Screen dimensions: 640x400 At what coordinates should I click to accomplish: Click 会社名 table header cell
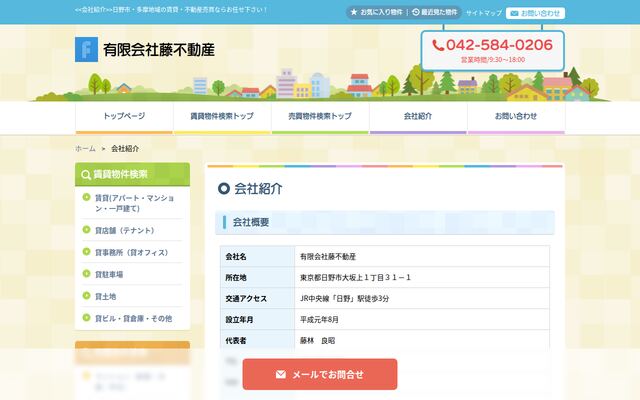point(258,257)
